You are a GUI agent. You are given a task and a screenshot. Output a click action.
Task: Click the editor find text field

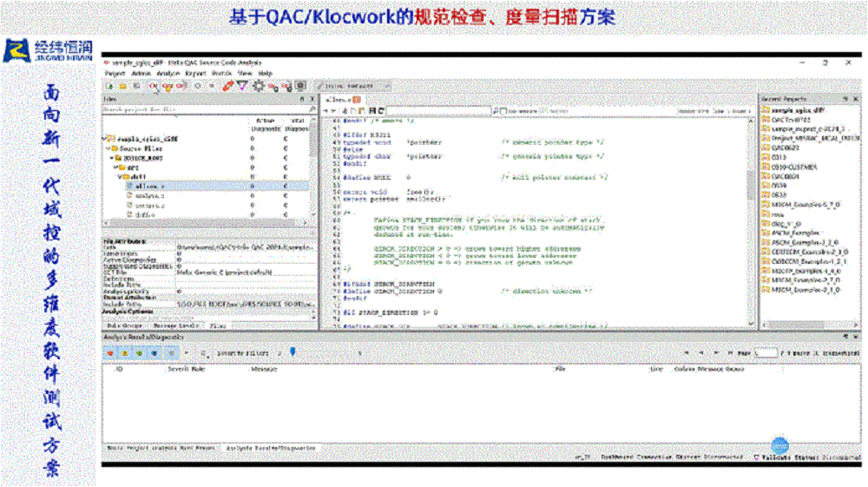[438, 111]
